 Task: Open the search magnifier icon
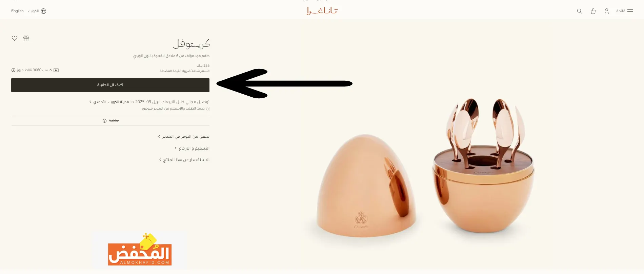pos(580,11)
